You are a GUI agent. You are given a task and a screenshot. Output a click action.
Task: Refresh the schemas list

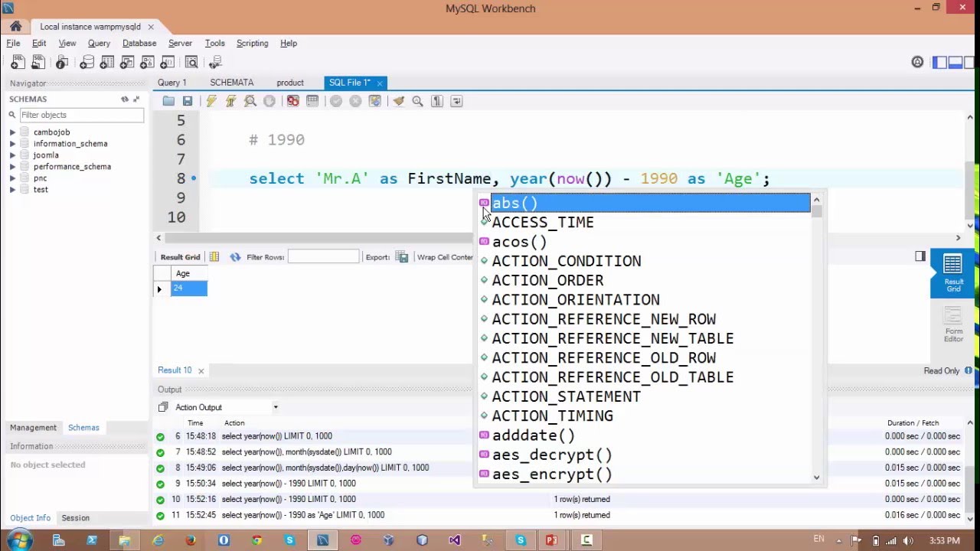click(x=125, y=99)
